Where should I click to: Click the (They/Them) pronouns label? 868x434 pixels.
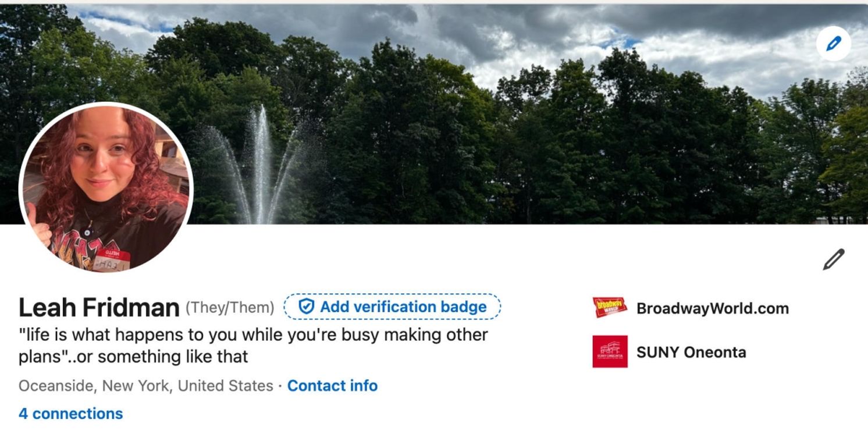point(230,307)
